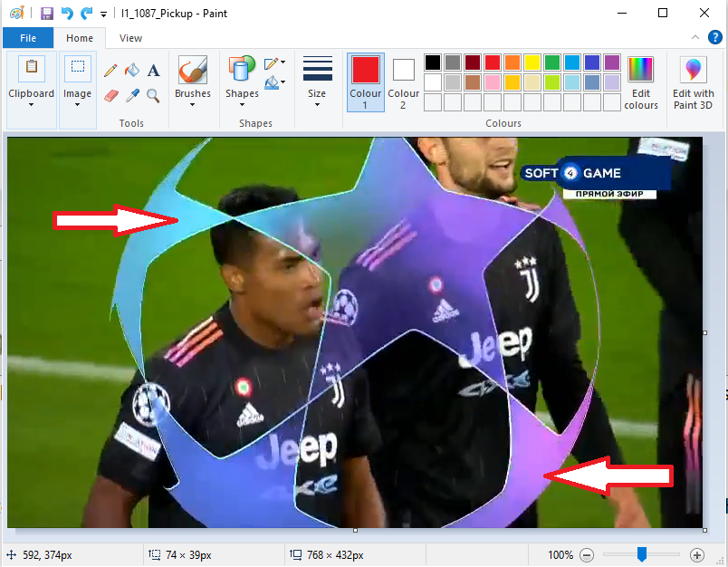Click the Undo arrow
Viewport: 728px width, 567px height.
click(67, 14)
